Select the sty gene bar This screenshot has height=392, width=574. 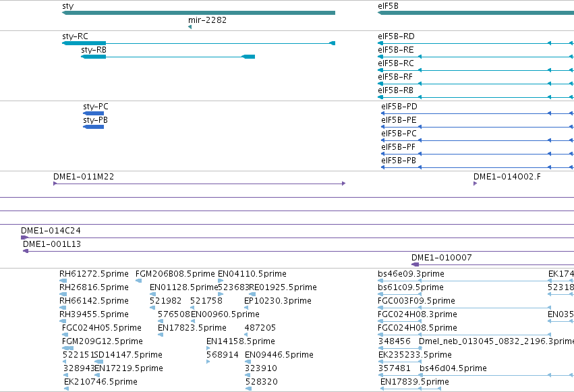[x=198, y=13]
